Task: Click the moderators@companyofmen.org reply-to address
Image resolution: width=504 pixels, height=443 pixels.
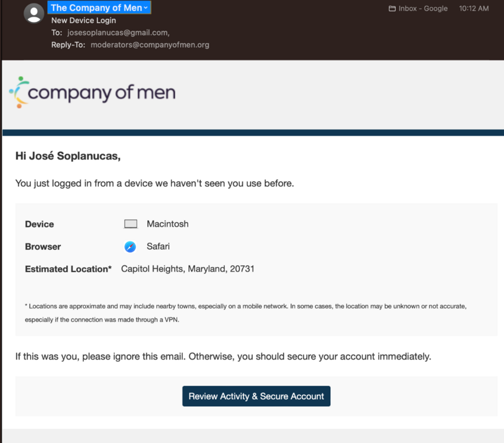Action: tap(150, 44)
